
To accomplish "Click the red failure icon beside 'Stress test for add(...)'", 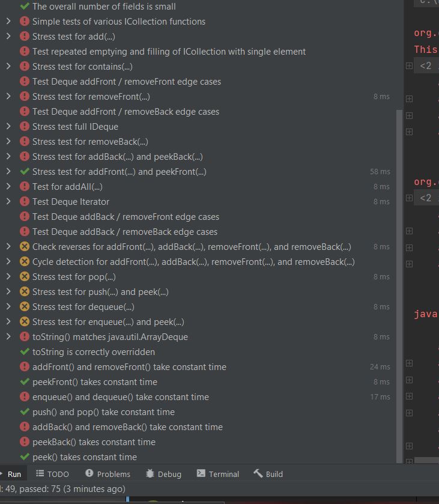I will [x=25, y=37].
